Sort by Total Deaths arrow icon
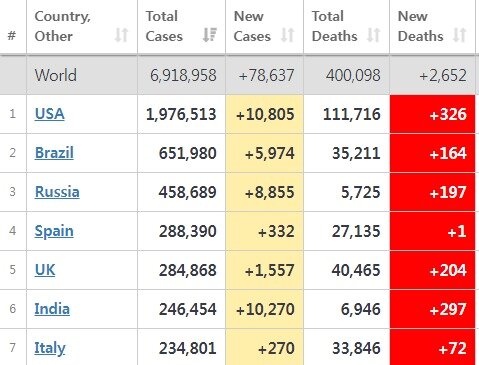Image resolution: width=479 pixels, height=365 pixels. point(374,35)
